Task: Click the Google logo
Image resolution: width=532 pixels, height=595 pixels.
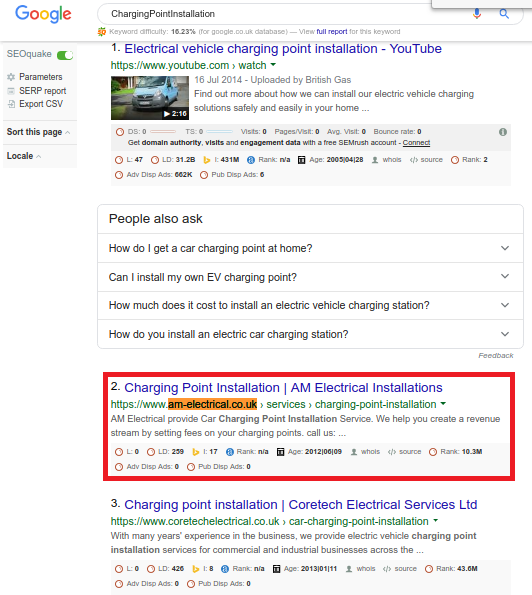Action: (43, 14)
